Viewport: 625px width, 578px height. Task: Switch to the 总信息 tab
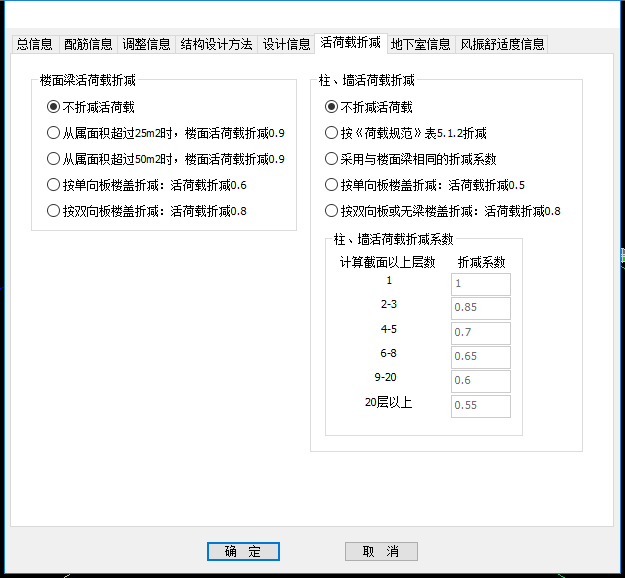pyautogui.click(x=35, y=44)
